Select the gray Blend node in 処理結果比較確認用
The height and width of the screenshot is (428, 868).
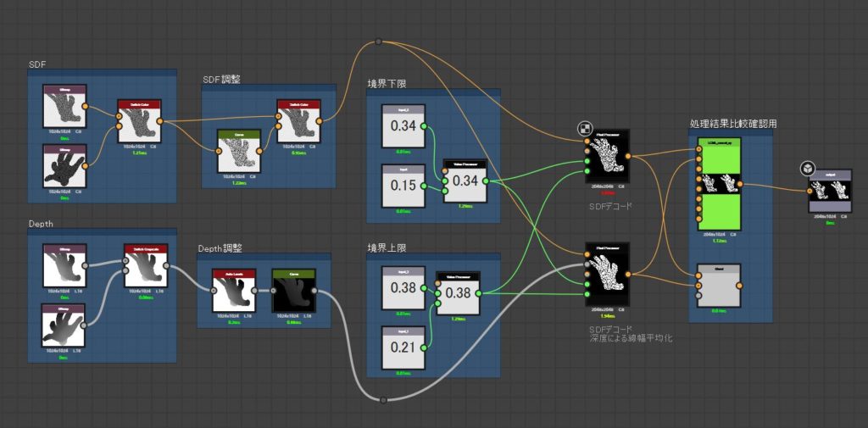(x=718, y=286)
